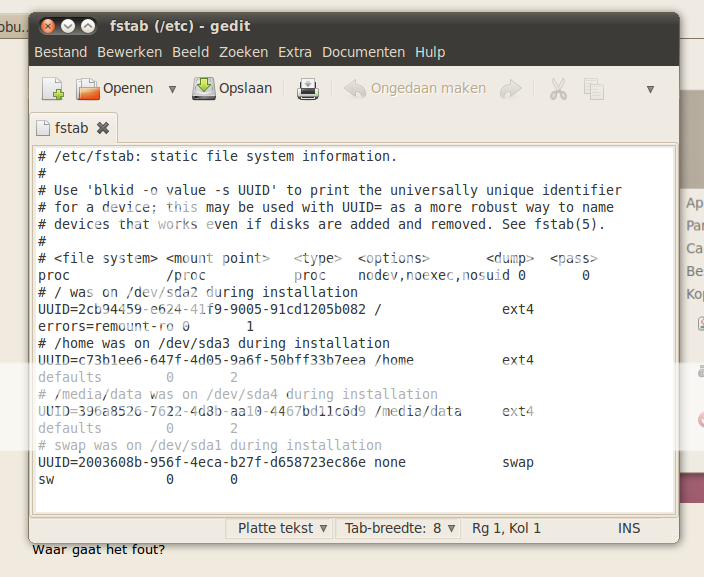Click the 'fstab(5)' reference text

click(566, 224)
